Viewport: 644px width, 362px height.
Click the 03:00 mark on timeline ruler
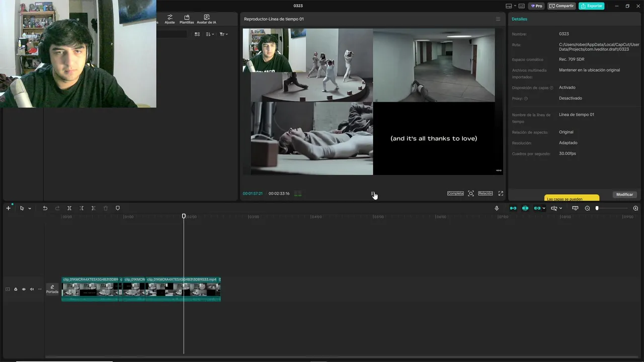[254, 217]
